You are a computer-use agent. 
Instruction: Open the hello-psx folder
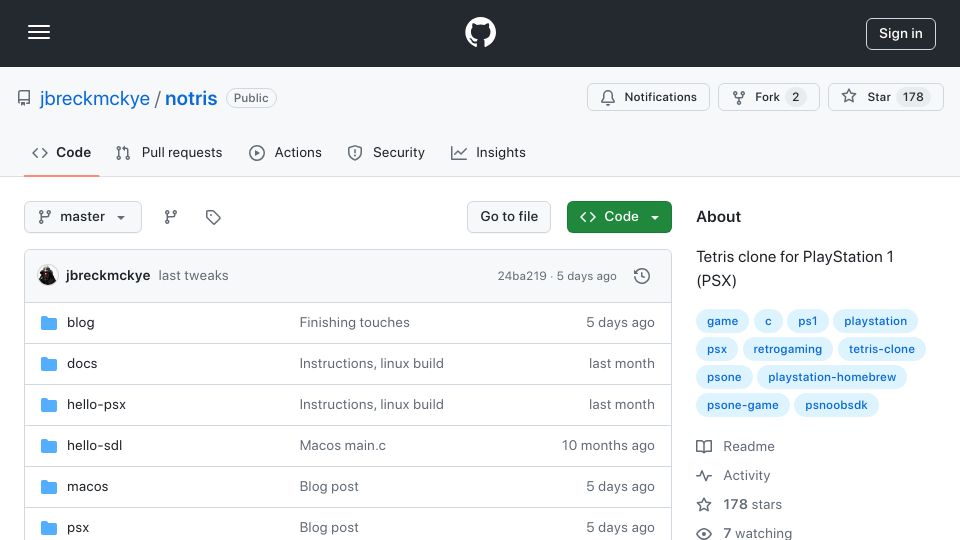point(96,405)
